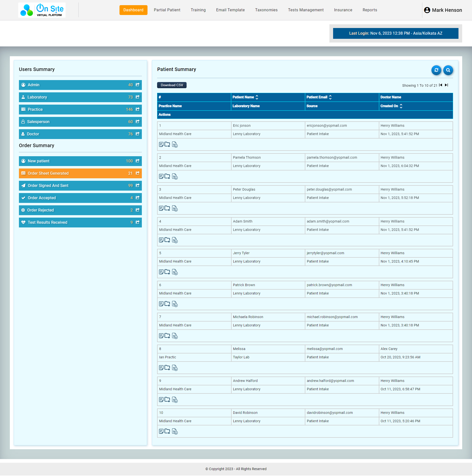
Task: Jump to last page of patient table
Action: pyautogui.click(x=446, y=85)
